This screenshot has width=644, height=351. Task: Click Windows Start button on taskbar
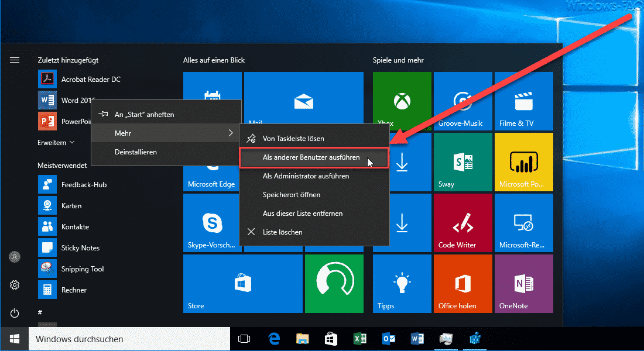point(15,339)
